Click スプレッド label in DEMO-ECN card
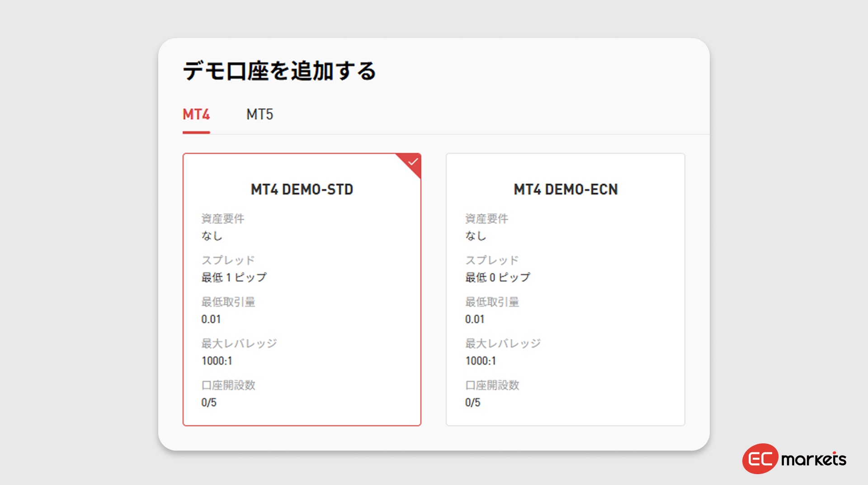The height and width of the screenshot is (485, 868). 492,261
